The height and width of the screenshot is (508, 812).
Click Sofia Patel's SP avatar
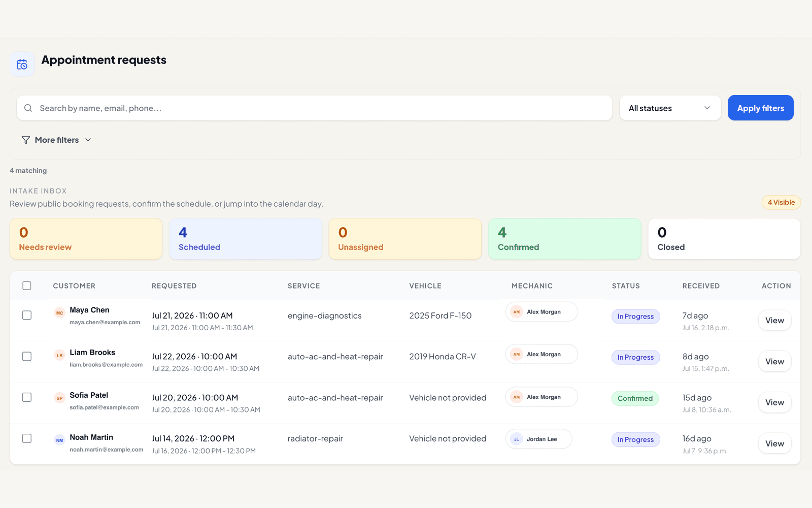(x=59, y=398)
